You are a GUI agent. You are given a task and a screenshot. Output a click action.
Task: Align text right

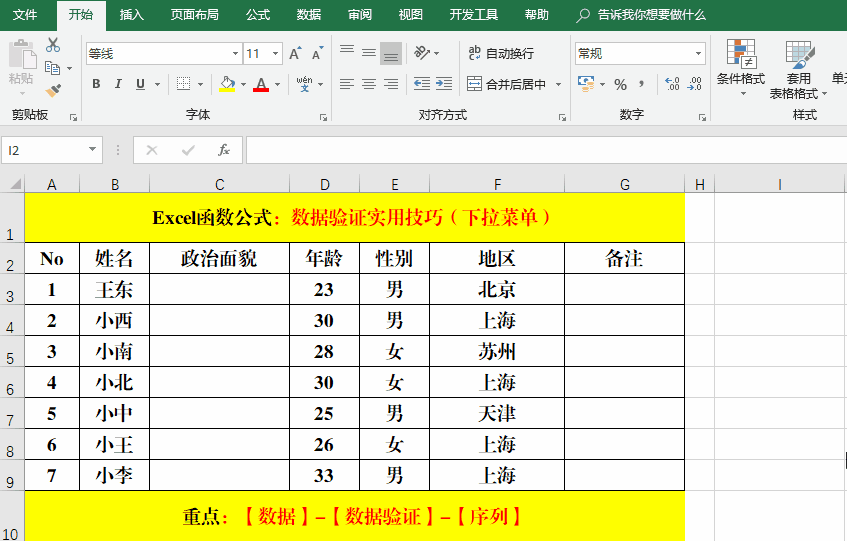tap(391, 84)
